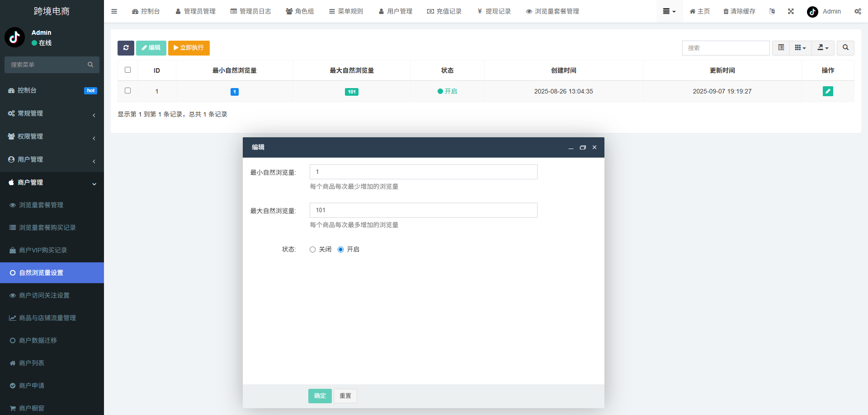The height and width of the screenshot is (415, 868).
Task: Open the 用户管理 menu in the top navigation
Action: [x=396, y=11]
